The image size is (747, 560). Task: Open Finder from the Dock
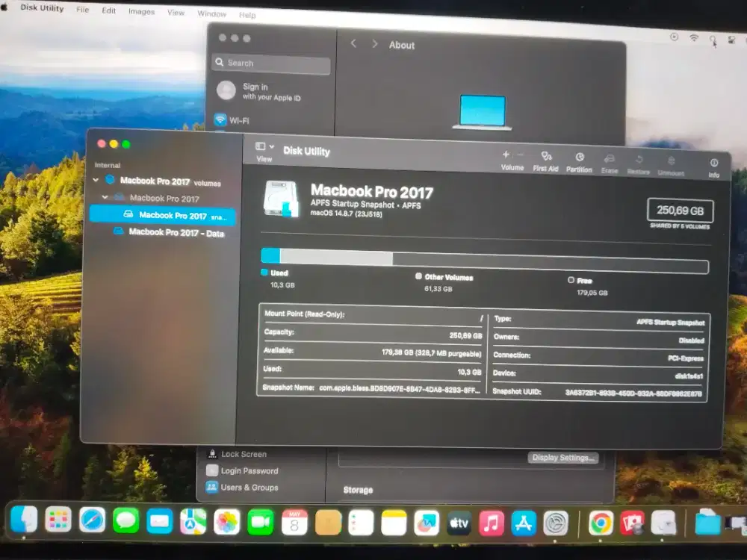pos(24,519)
